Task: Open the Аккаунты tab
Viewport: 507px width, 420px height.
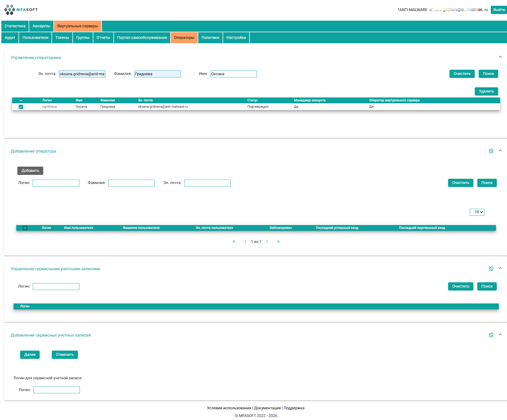Action: 41,26
